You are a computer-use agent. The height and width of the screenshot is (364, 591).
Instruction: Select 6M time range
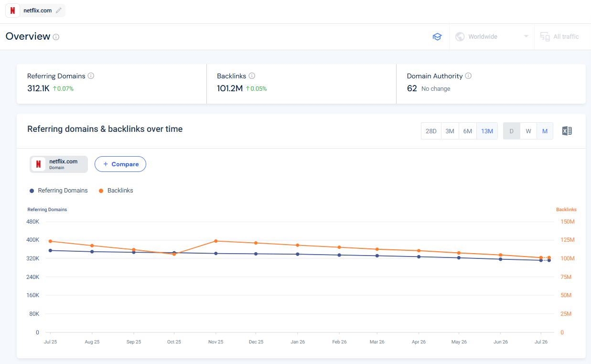(468, 131)
